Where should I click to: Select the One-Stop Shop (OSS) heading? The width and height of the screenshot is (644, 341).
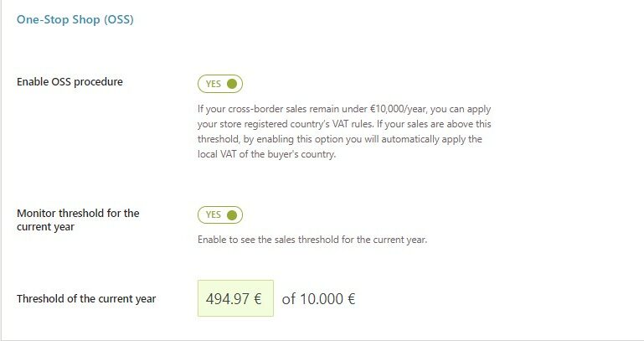[x=75, y=20]
